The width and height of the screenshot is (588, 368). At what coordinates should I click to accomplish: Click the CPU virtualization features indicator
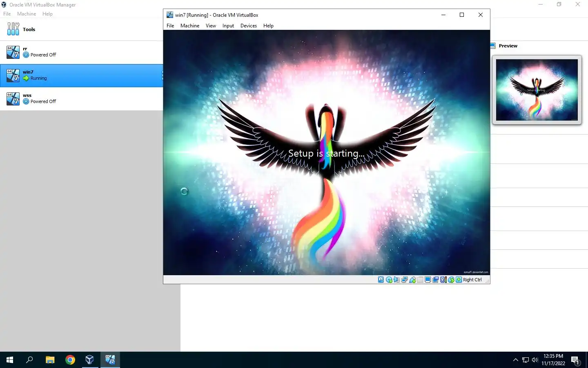443,280
